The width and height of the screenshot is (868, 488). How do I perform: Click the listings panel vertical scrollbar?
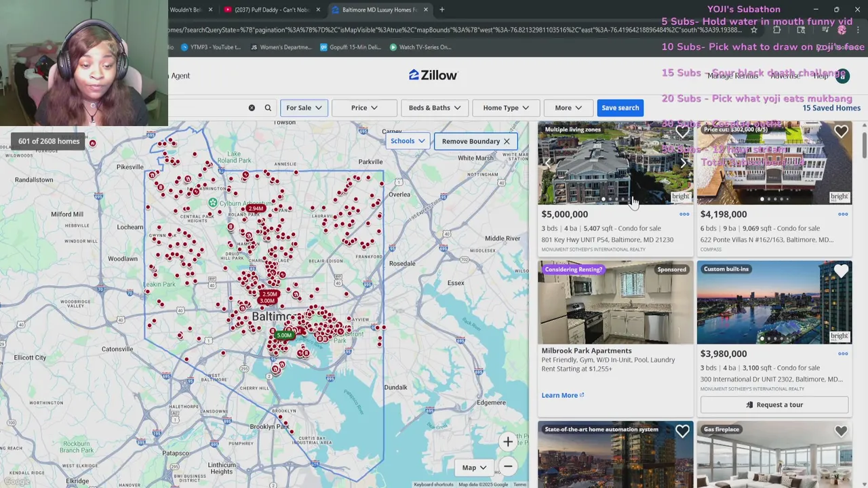coord(863,146)
